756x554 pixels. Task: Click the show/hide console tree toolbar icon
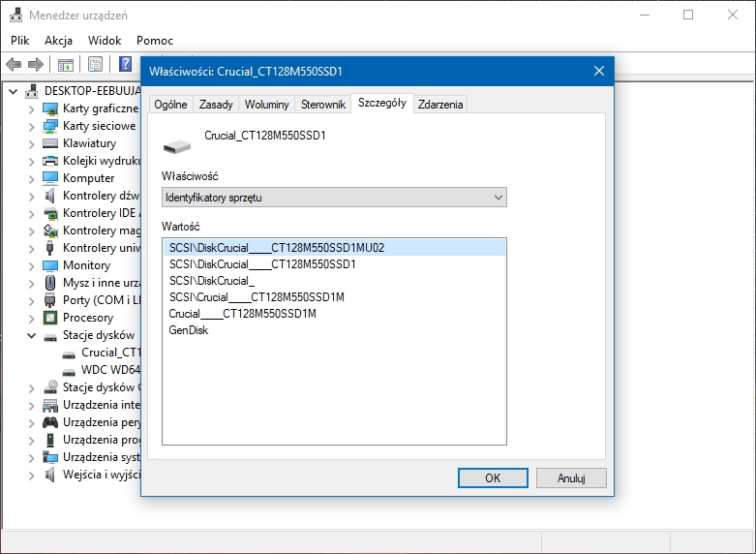[x=65, y=64]
